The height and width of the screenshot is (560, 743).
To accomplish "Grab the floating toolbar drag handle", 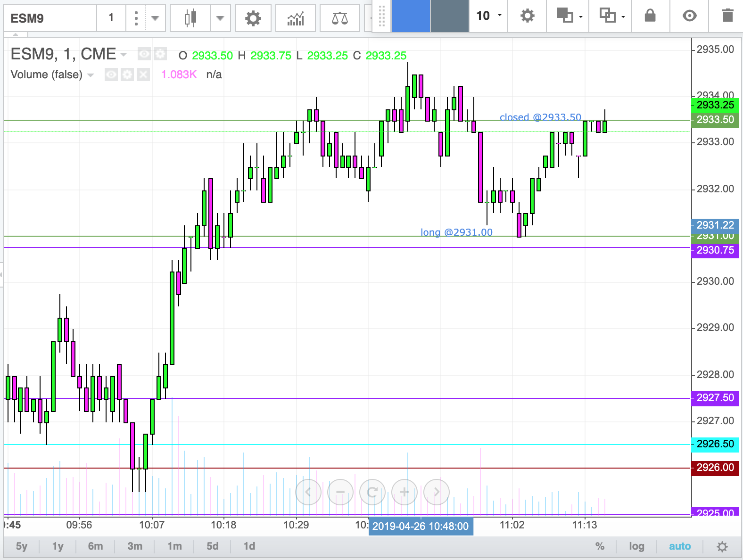I will [x=382, y=16].
